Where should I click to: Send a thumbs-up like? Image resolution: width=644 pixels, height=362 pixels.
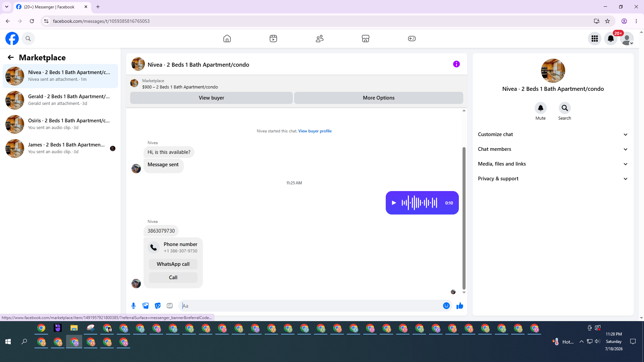(460, 306)
